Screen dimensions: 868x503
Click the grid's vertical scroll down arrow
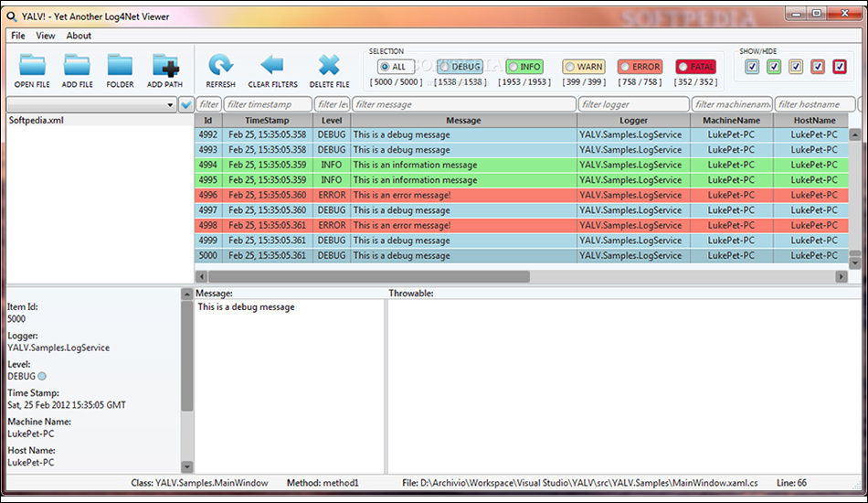coord(854,263)
